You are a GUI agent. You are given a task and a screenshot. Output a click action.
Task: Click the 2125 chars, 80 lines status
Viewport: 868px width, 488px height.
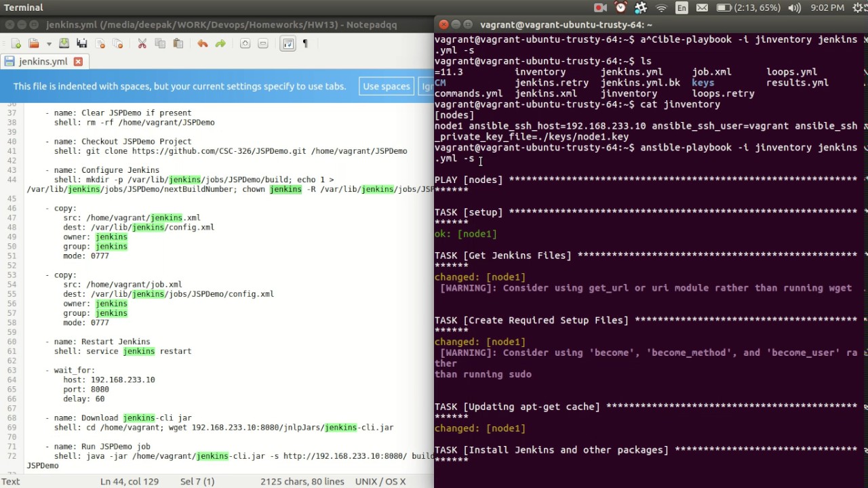pos(302,481)
